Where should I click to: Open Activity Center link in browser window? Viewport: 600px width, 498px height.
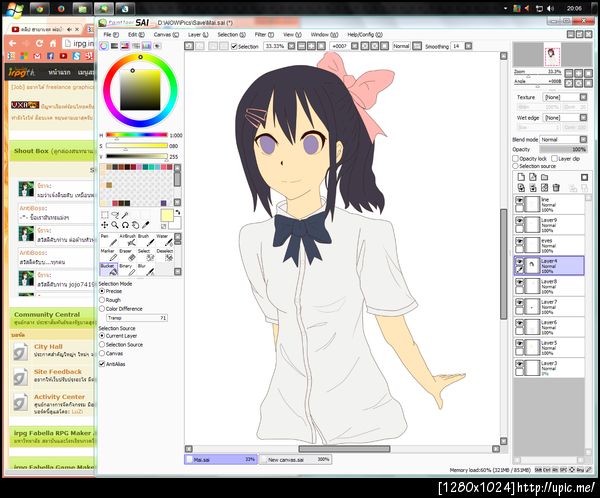59,397
